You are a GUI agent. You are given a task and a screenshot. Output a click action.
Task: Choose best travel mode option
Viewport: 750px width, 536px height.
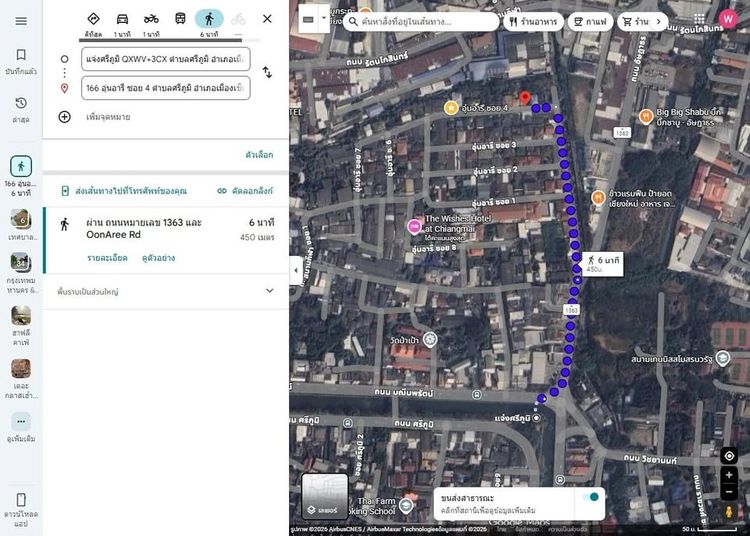[x=93, y=19]
